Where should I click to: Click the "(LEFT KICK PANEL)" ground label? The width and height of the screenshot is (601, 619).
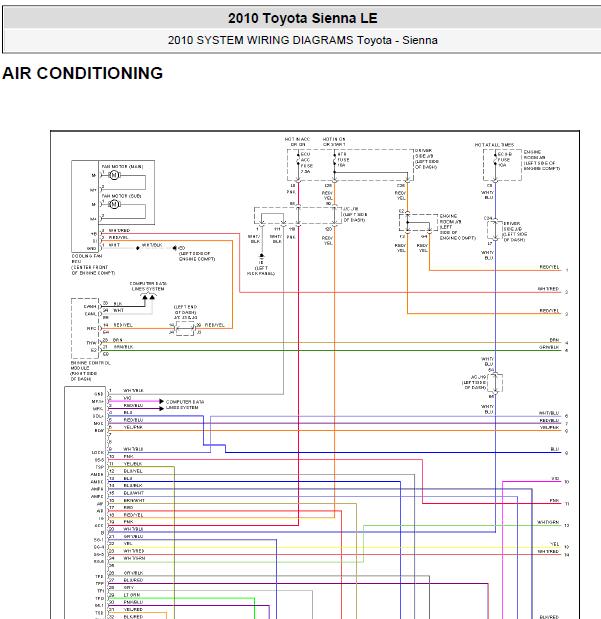[x=261, y=270]
